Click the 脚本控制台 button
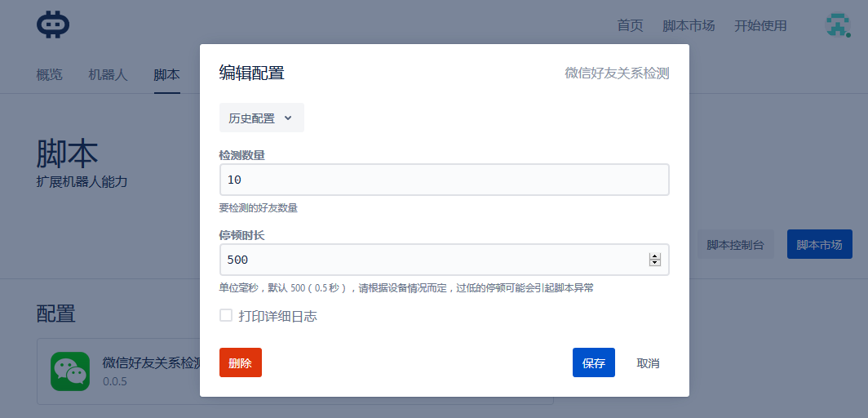Screen dimensions: 868x418 (735, 244)
